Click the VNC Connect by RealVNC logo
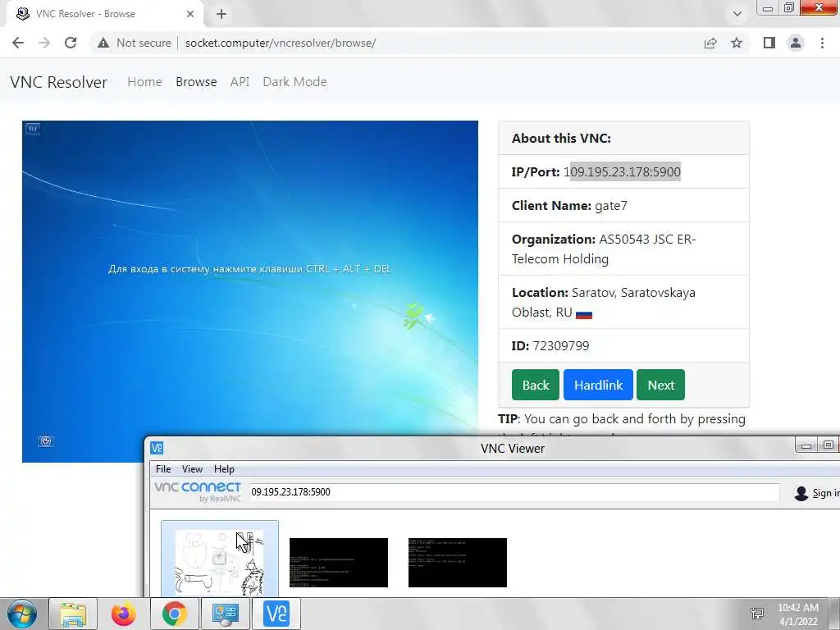 point(198,491)
